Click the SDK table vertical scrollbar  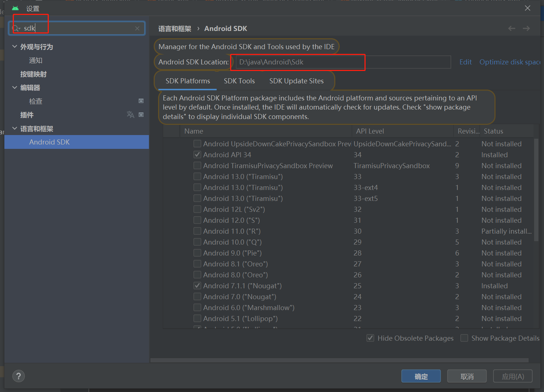[536, 189]
